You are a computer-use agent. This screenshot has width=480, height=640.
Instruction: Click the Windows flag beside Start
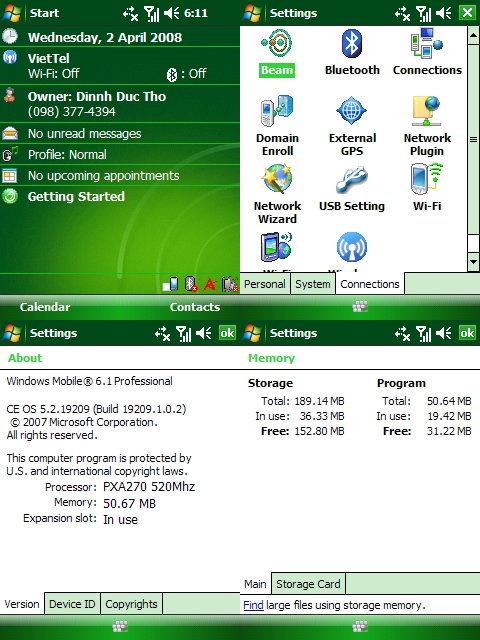[12, 13]
